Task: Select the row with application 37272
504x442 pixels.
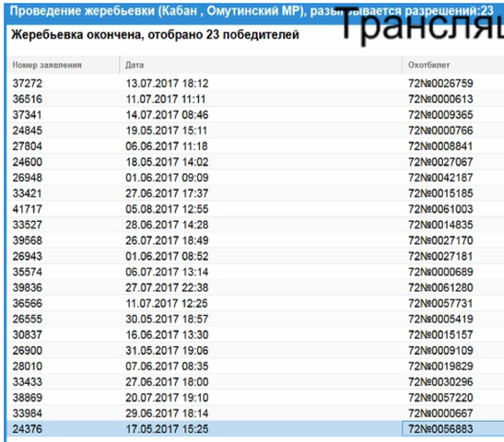Action: tap(255, 84)
